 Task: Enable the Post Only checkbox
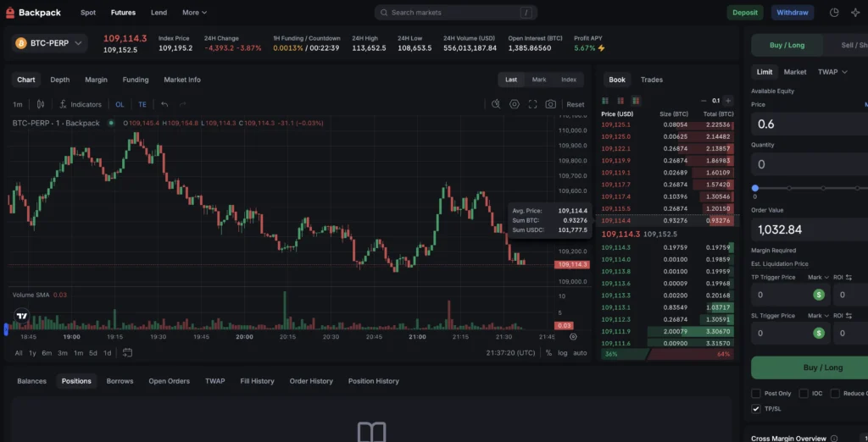[756, 393]
